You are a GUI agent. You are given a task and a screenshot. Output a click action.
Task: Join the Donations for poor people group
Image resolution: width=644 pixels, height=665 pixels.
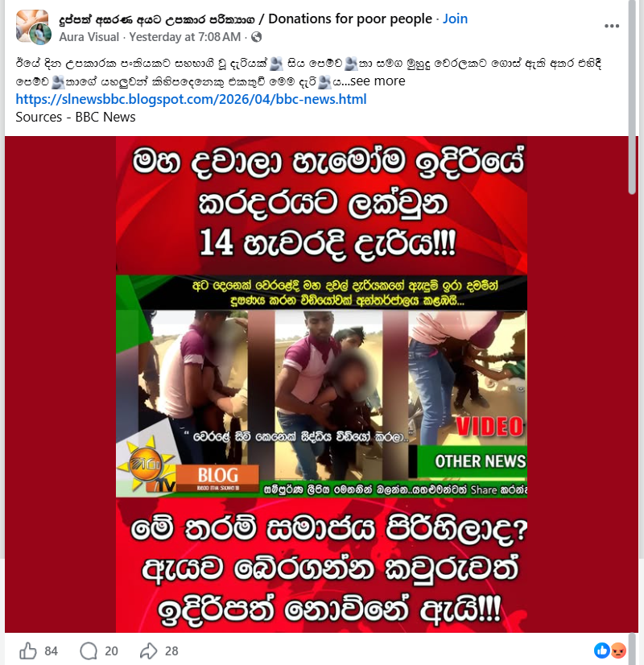pos(455,19)
